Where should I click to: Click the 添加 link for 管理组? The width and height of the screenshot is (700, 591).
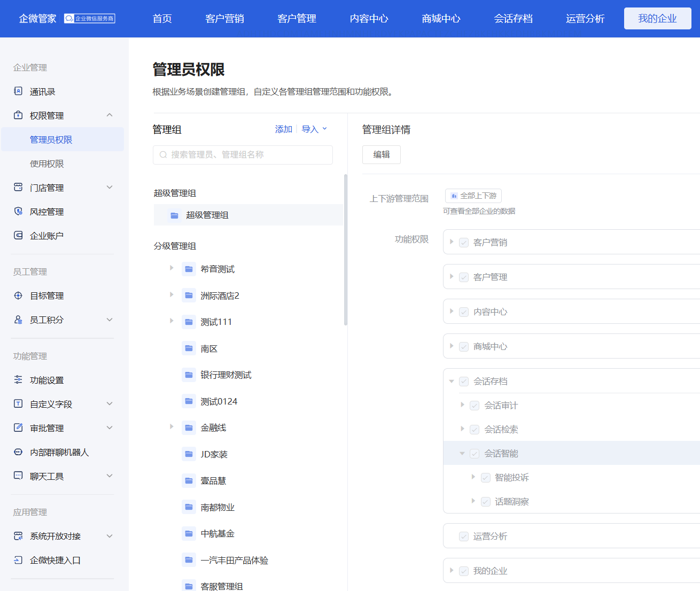(284, 129)
